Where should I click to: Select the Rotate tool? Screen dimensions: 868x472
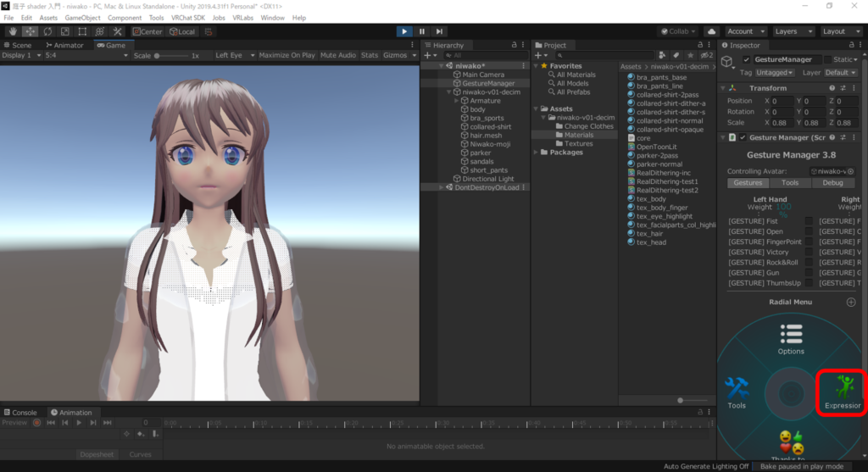tap(47, 31)
